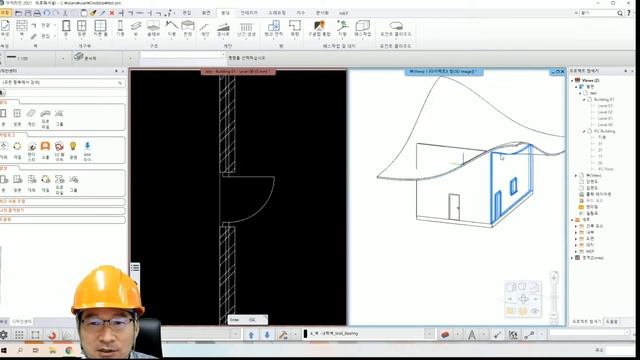Click the hammer icon in bottom toolbar
Image resolution: width=640 pixels, height=360 pixels.
pyautogui.click(x=282, y=335)
